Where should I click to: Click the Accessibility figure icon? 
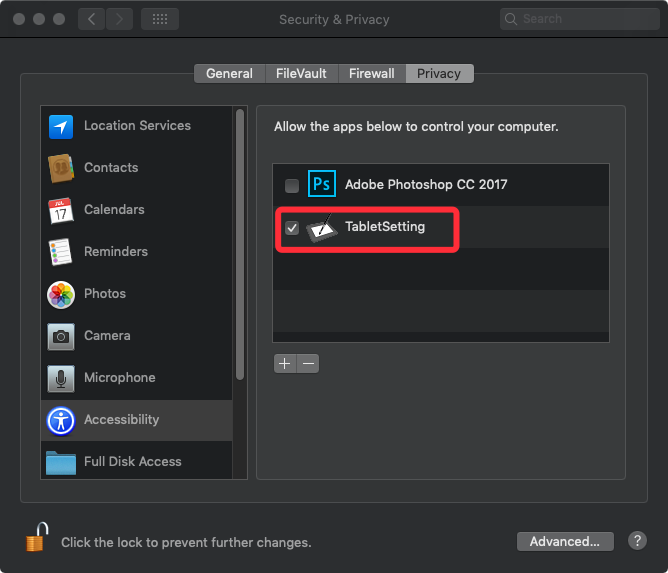coord(61,421)
